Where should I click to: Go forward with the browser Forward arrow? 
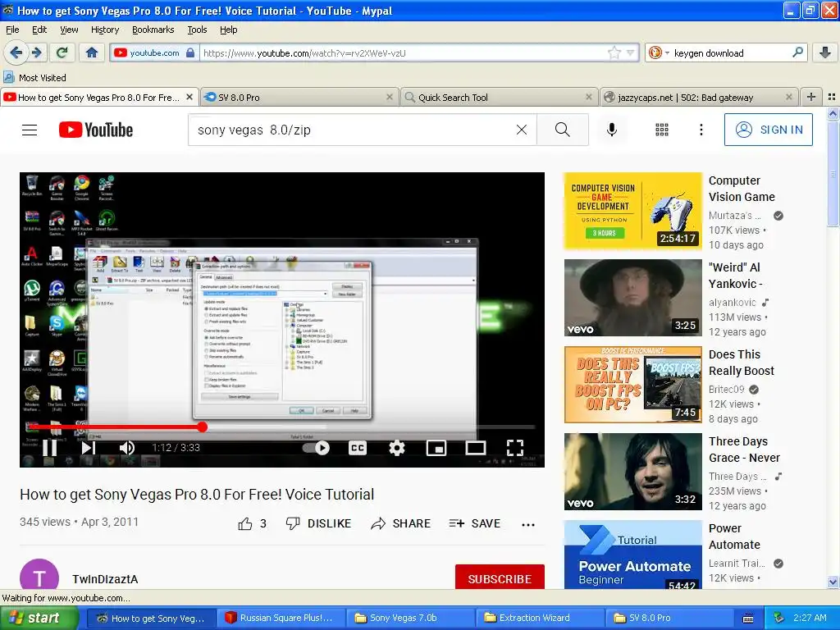pyautogui.click(x=37, y=52)
